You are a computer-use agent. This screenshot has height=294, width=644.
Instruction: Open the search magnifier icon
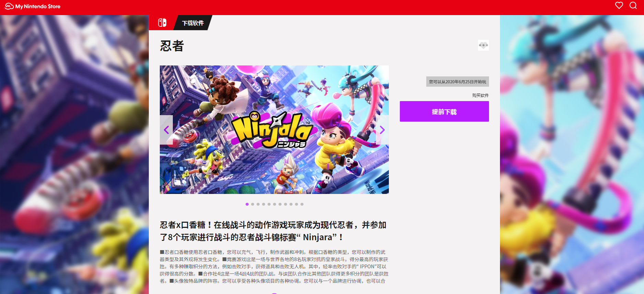(x=633, y=5)
